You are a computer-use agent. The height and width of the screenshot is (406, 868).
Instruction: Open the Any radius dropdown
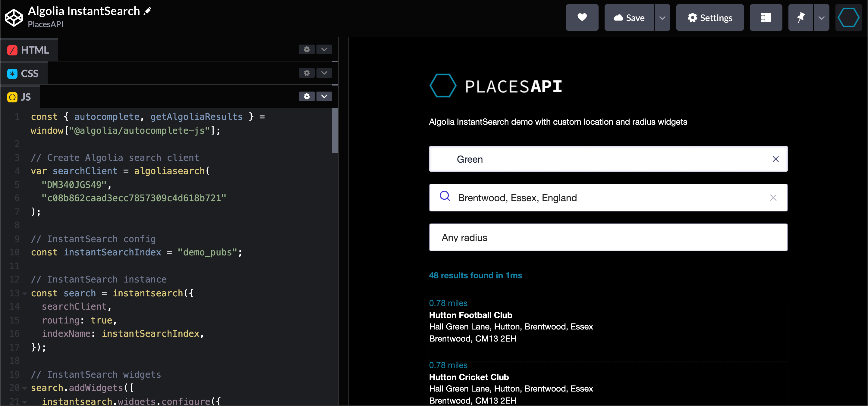(608, 237)
